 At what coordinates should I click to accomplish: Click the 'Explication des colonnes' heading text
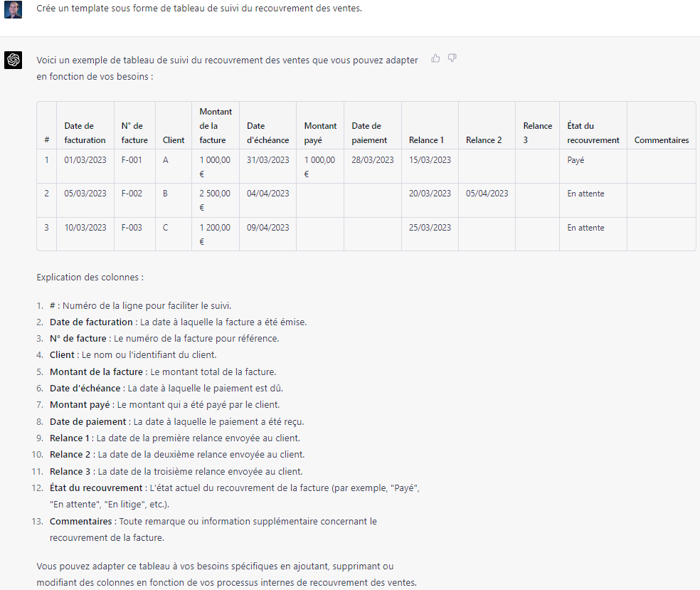pyautogui.click(x=90, y=277)
